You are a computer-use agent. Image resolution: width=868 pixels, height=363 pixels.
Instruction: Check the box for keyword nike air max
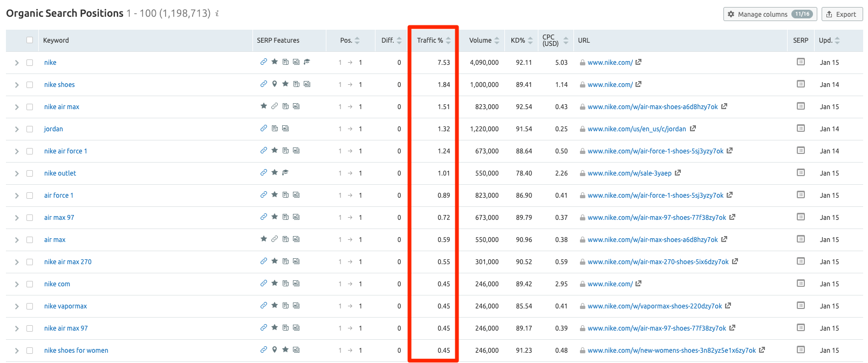pos(30,107)
